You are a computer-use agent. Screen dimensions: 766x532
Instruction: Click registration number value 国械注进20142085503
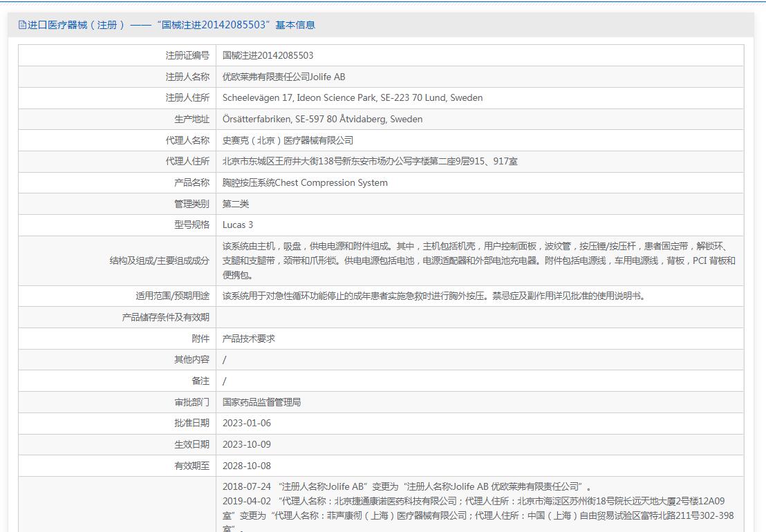coord(268,55)
